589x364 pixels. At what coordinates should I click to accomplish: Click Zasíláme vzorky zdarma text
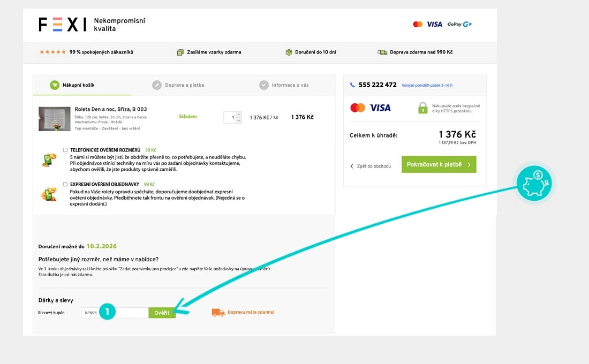coord(214,52)
